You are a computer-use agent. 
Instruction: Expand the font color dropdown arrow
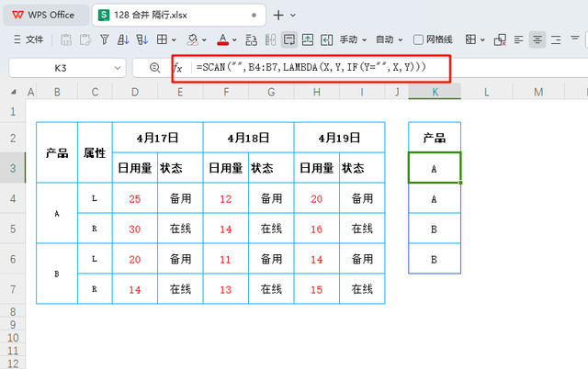234,39
